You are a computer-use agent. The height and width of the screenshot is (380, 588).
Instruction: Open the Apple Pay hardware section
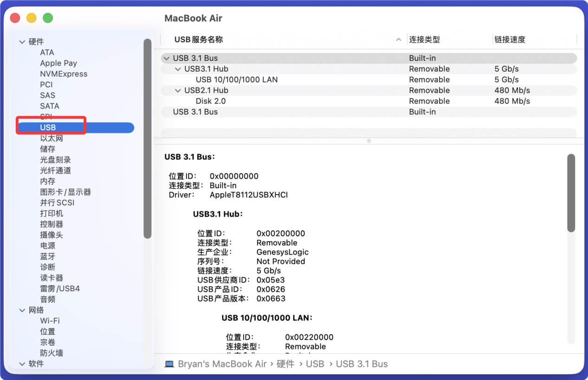[58, 63]
